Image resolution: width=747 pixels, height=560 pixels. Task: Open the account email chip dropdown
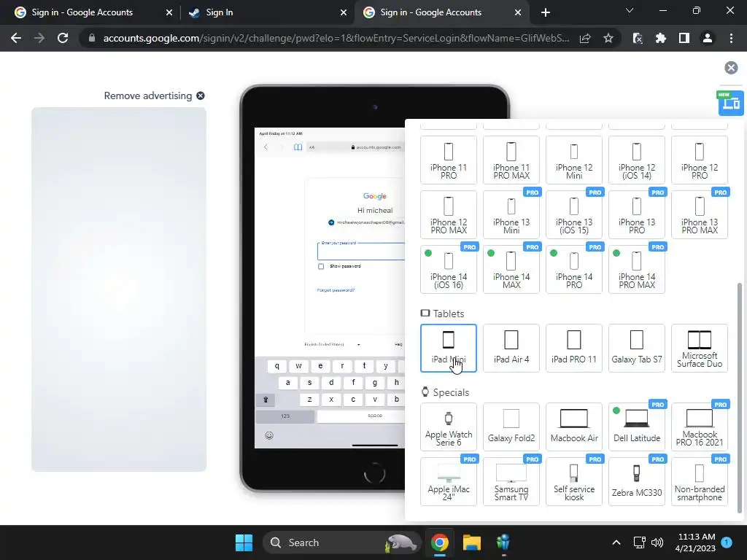(366, 222)
